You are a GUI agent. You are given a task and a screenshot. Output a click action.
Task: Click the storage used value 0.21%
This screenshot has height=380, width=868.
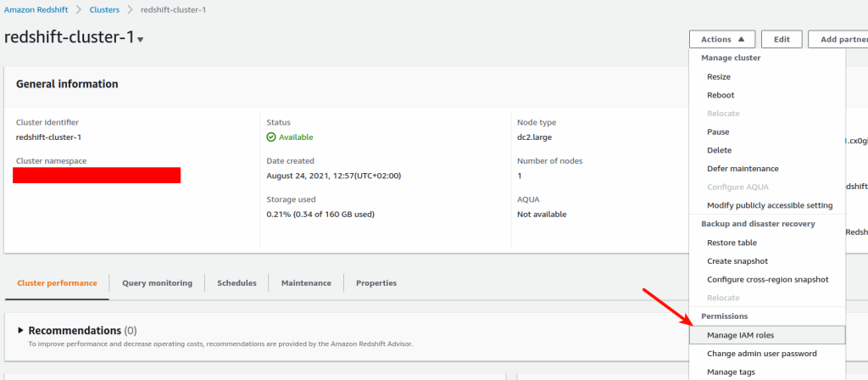[x=320, y=215]
